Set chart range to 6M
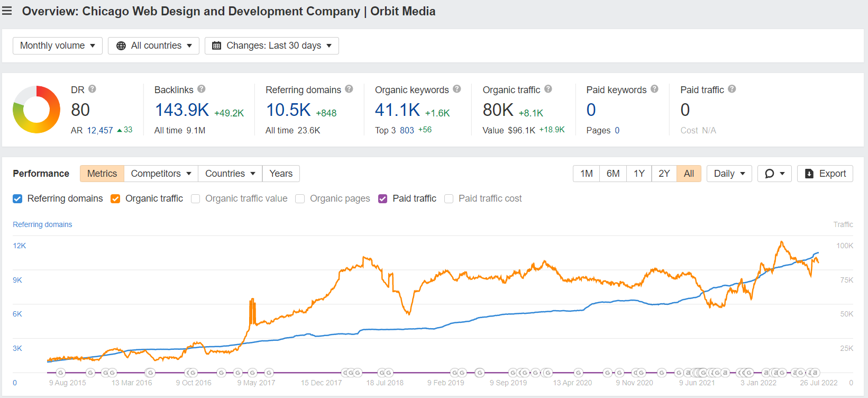 pos(613,174)
